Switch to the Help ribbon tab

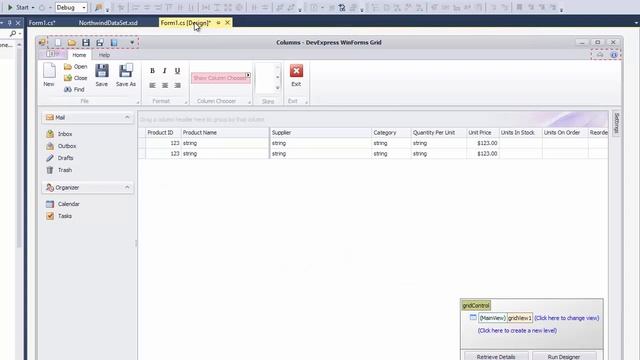[x=104, y=55]
